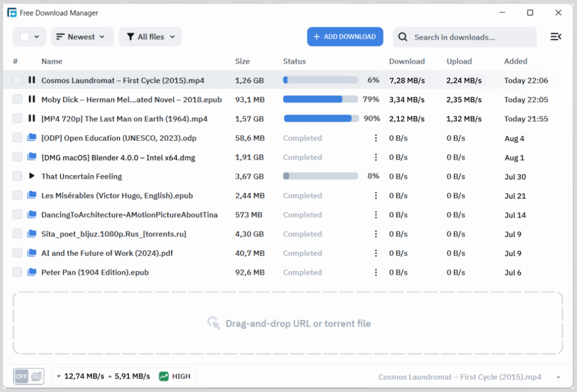Open folder icon for Open Education odp
Image resolution: width=577 pixels, height=392 pixels.
(x=32, y=138)
